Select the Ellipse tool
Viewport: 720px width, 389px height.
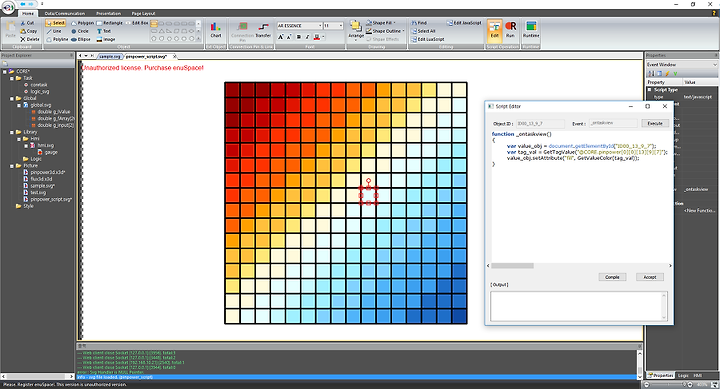[x=81, y=39]
